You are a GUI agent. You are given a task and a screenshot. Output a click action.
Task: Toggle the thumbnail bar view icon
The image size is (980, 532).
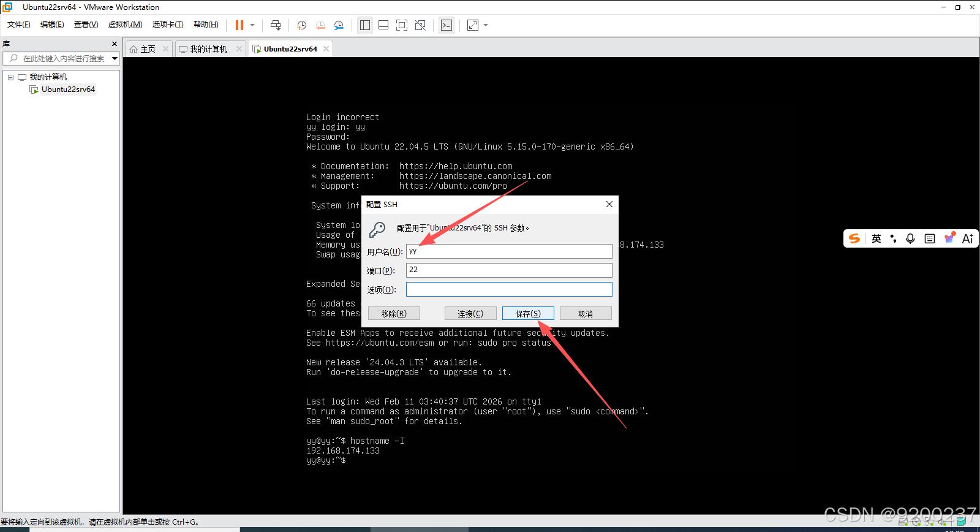click(383, 25)
